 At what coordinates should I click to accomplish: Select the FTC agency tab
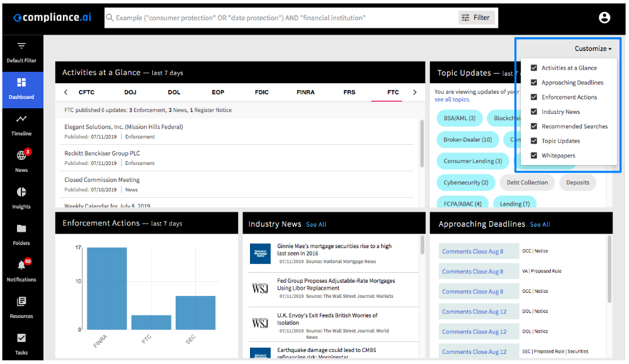click(x=393, y=93)
